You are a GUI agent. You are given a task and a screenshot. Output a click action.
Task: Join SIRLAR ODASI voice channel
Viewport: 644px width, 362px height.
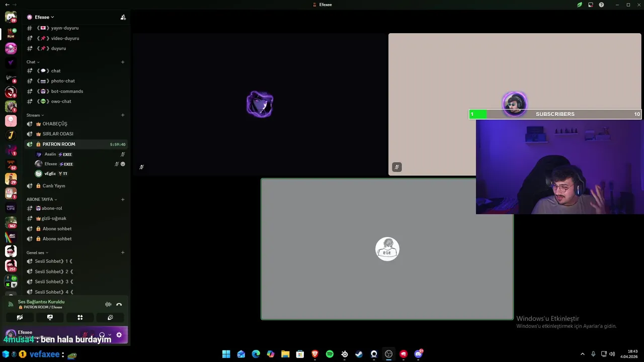coord(75,134)
